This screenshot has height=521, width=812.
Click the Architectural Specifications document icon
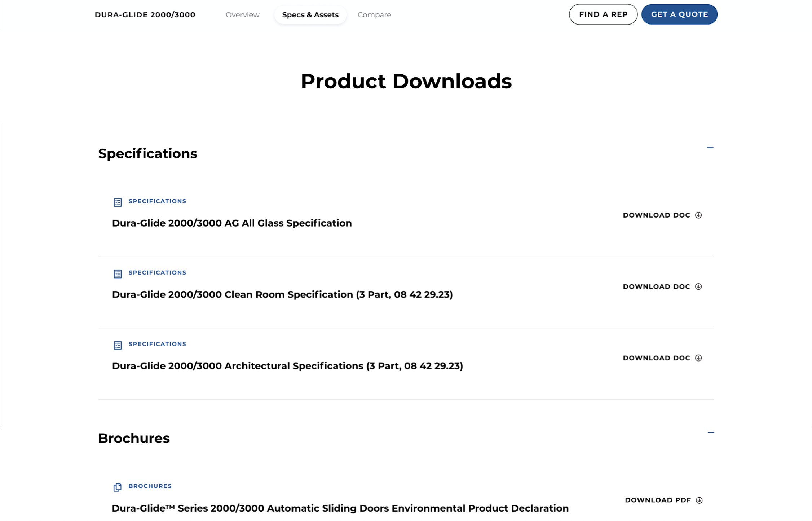pos(118,345)
